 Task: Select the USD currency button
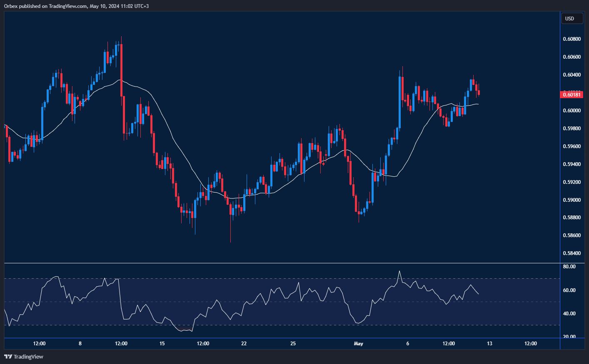coord(572,18)
